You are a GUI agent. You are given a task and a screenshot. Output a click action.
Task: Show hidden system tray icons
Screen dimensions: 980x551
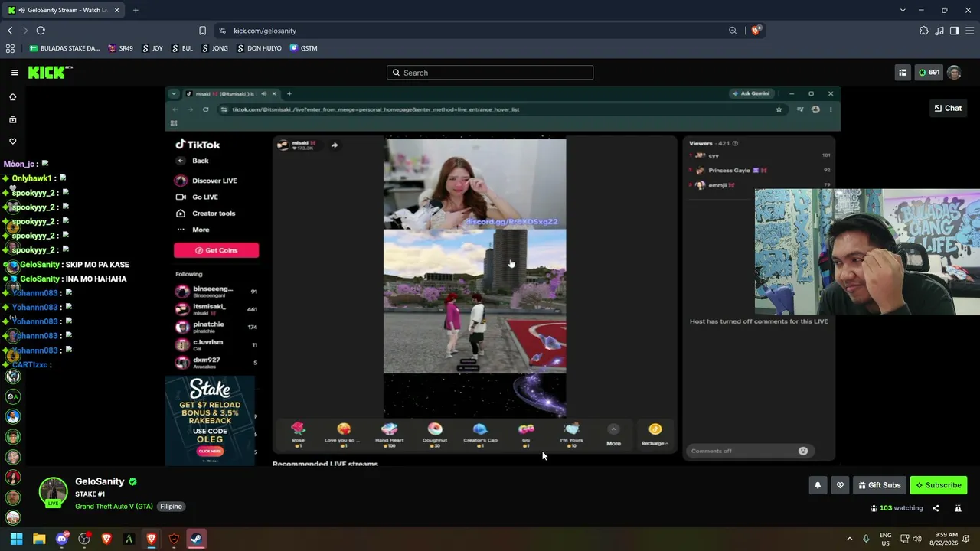click(x=849, y=539)
